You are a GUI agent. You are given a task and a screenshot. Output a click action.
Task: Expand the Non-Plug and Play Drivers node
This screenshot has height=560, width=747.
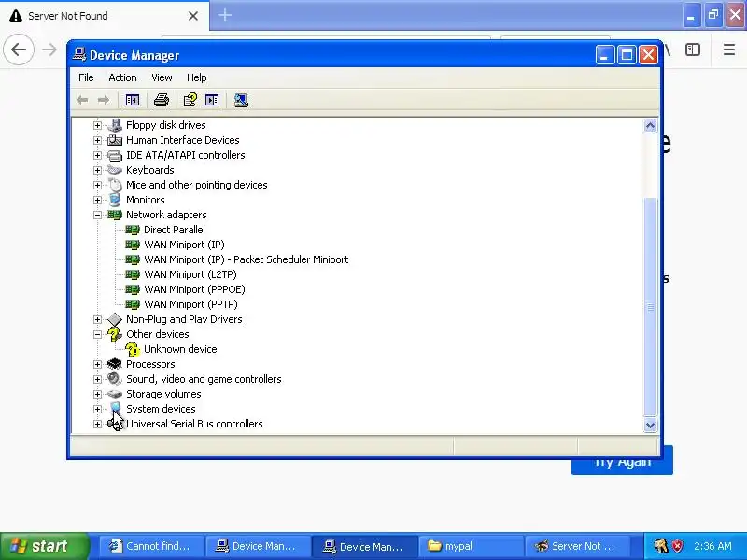point(97,319)
